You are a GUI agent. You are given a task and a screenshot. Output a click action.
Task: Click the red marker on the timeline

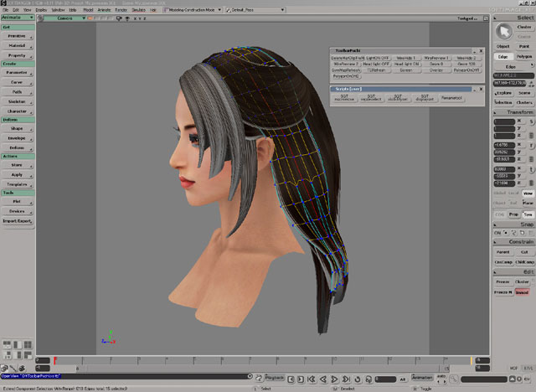coord(54,360)
